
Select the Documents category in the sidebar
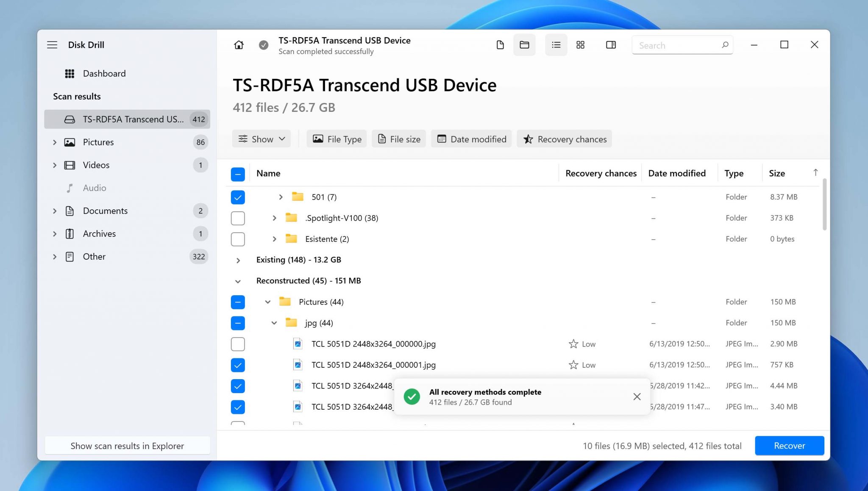105,211
